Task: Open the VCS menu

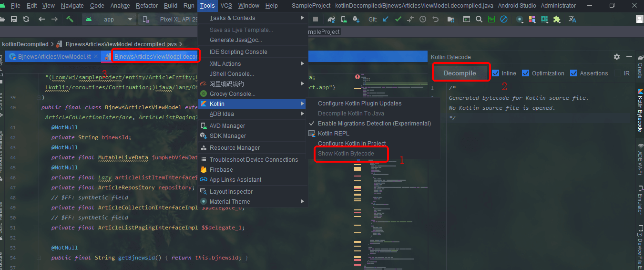Action: coord(226,6)
